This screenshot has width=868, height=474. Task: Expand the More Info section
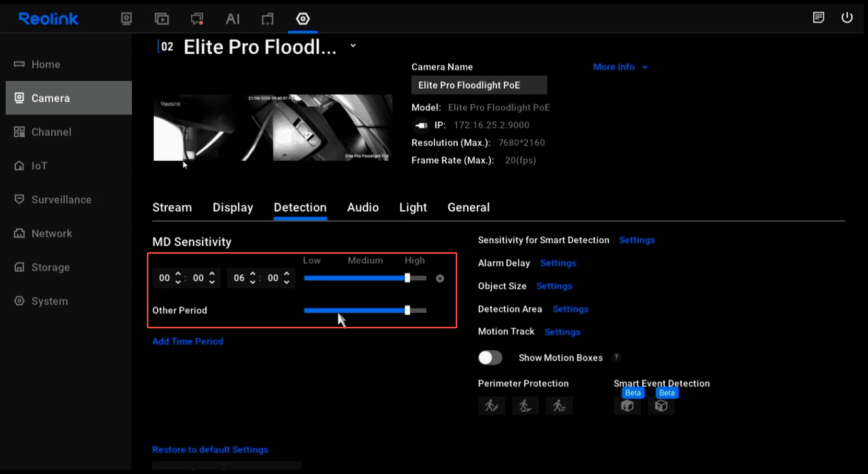[620, 67]
